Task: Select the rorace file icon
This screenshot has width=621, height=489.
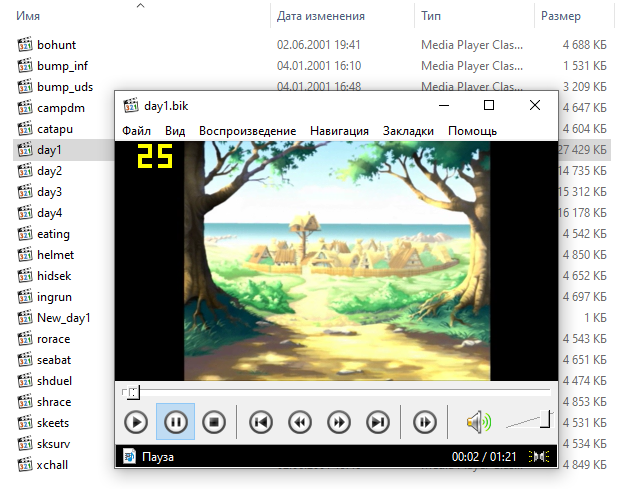Action: (x=25, y=339)
